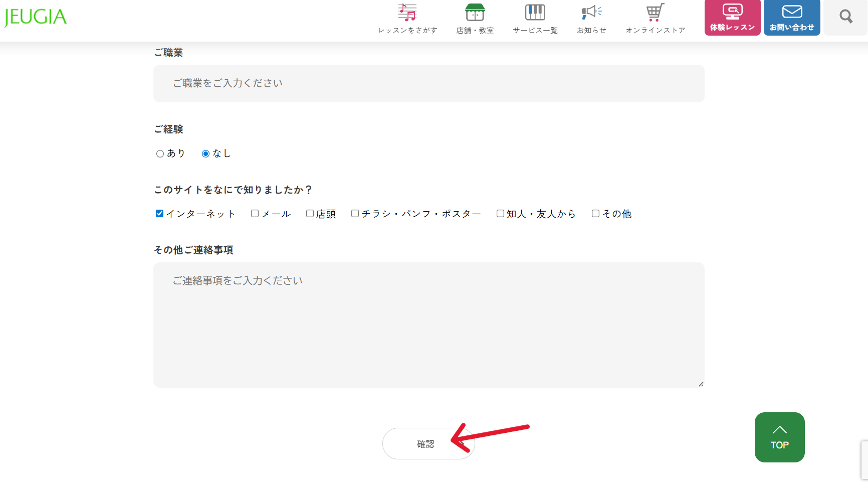Click the お問い合わせ mail button
This screenshot has height=487, width=868.
pyautogui.click(x=792, y=18)
